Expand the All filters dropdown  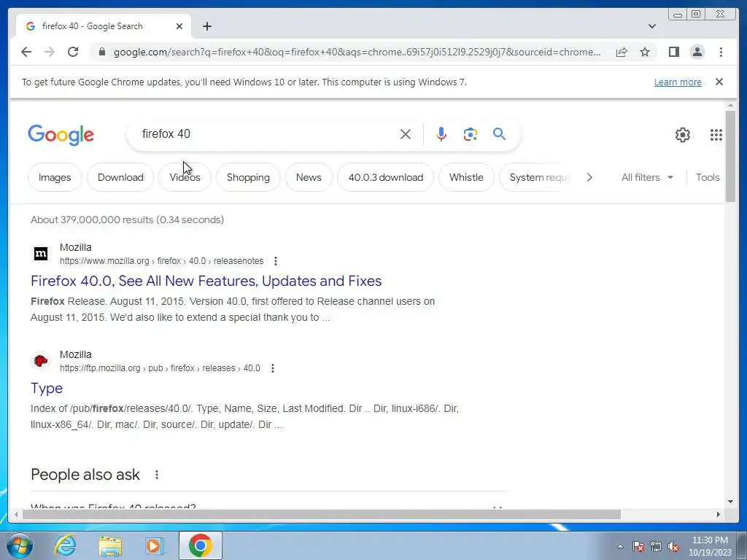pyautogui.click(x=648, y=177)
